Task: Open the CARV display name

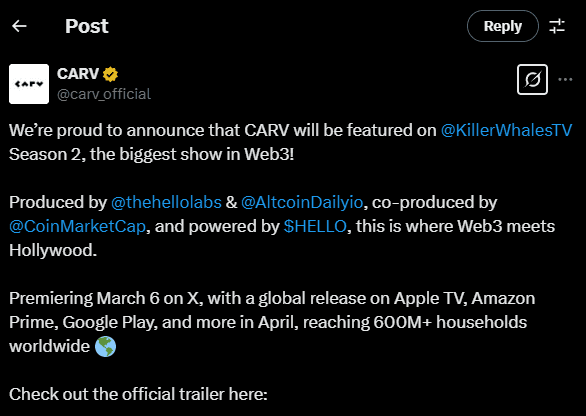Action: pos(78,74)
